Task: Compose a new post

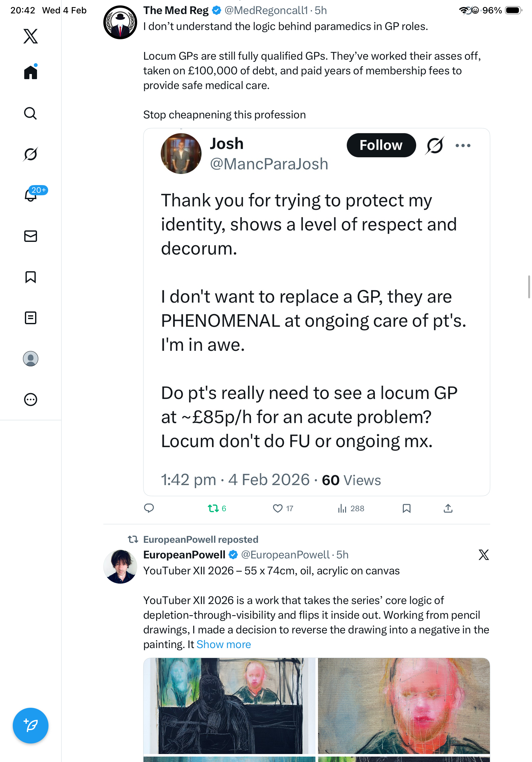Action: pyautogui.click(x=31, y=726)
